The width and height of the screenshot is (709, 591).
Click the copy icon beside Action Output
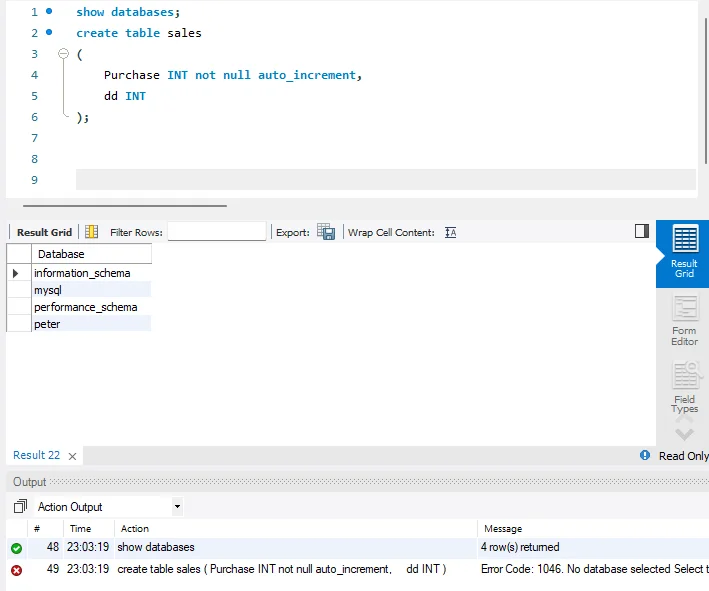pyautogui.click(x=19, y=507)
